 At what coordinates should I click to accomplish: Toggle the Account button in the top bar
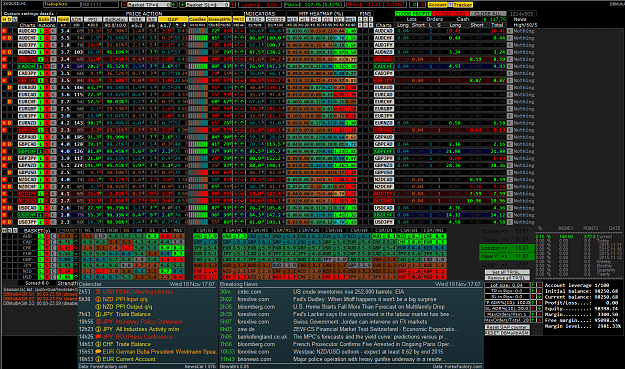pos(438,5)
